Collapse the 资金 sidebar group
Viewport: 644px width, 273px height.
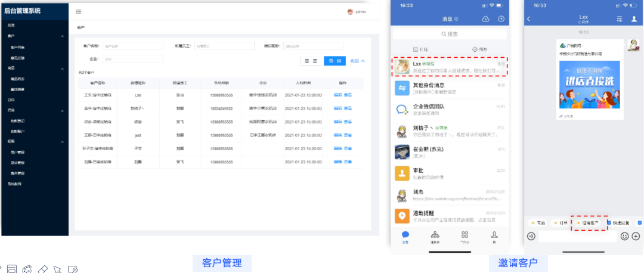63,110
